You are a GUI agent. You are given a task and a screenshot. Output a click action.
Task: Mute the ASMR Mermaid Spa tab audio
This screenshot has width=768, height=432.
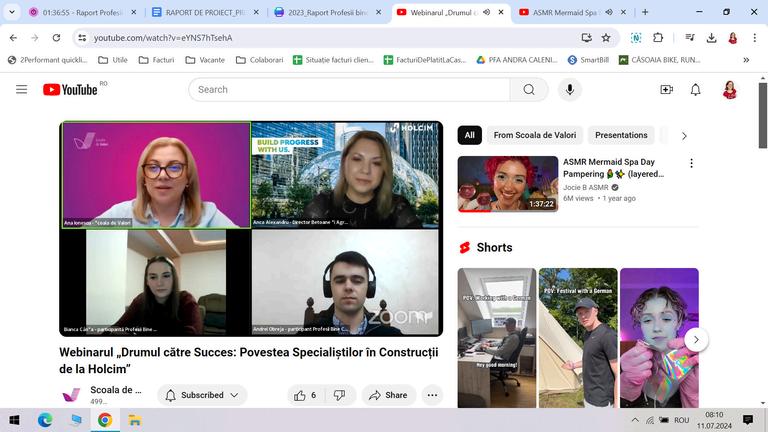click(609, 12)
